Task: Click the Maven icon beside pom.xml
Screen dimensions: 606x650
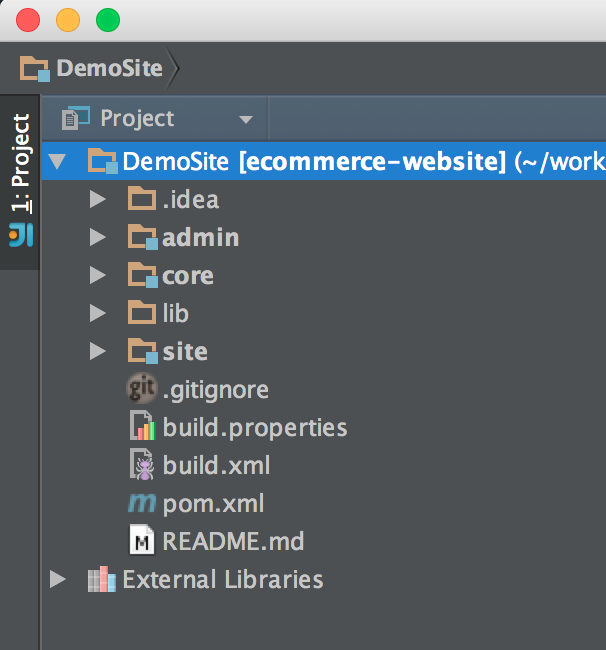Action: pyautogui.click(x=143, y=503)
